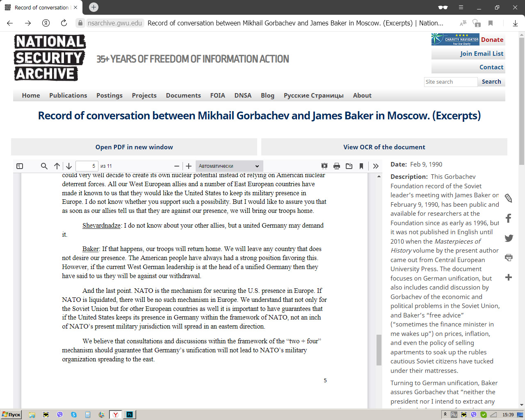Click the translate page icon
525x420 pixels.
[463, 23]
